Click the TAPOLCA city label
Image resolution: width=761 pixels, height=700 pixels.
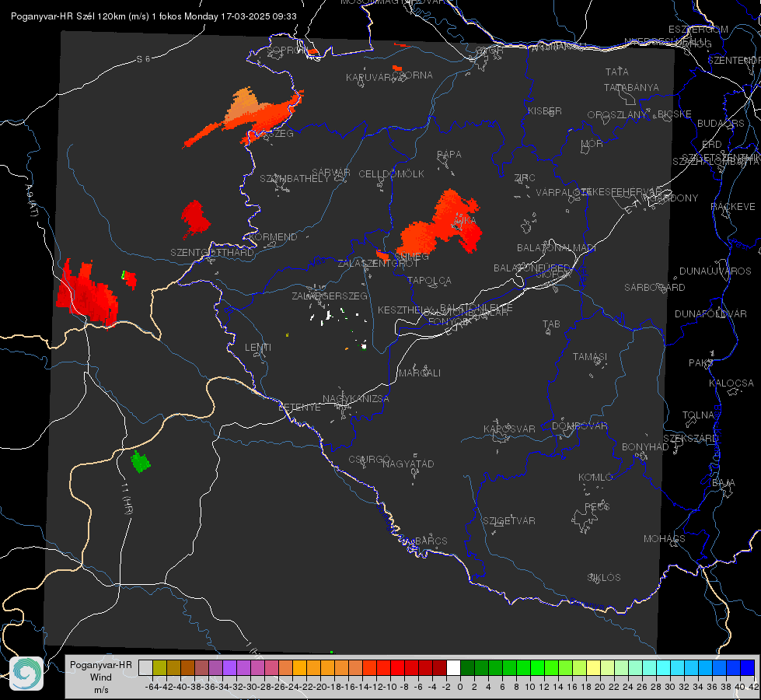(429, 280)
